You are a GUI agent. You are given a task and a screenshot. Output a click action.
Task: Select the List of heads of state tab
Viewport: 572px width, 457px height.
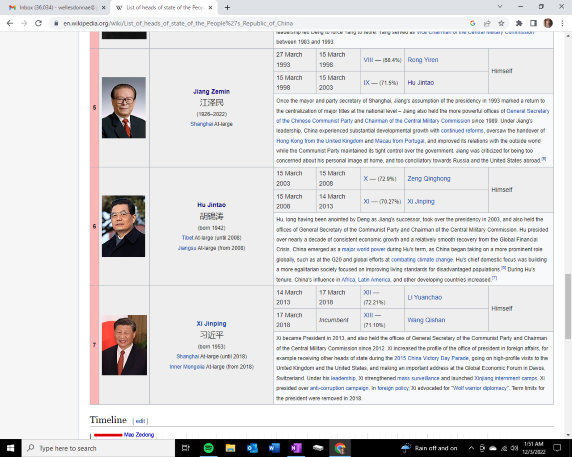tap(164, 7)
